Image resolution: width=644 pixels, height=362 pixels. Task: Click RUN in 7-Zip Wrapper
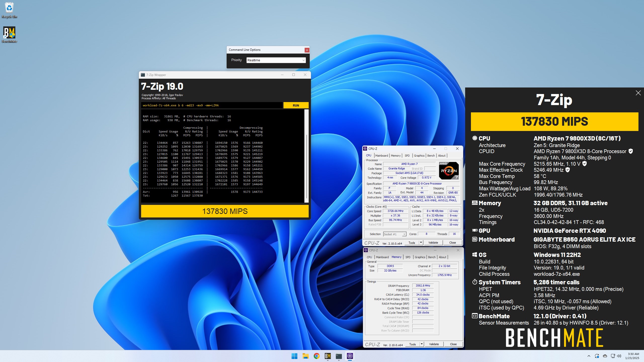point(296,105)
